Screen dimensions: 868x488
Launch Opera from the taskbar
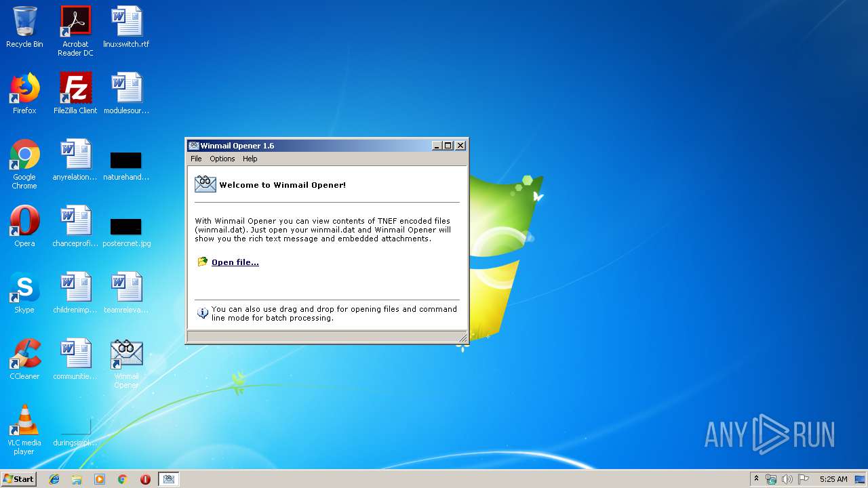point(145,479)
